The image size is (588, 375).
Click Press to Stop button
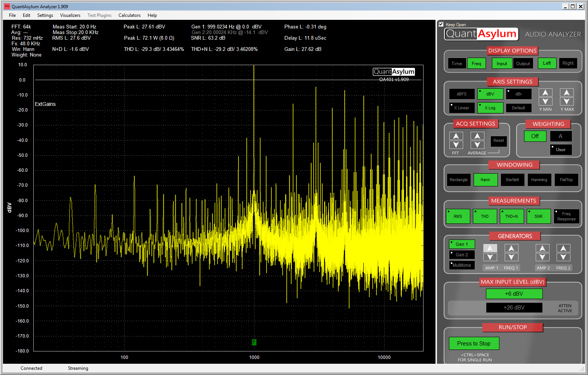click(x=474, y=344)
